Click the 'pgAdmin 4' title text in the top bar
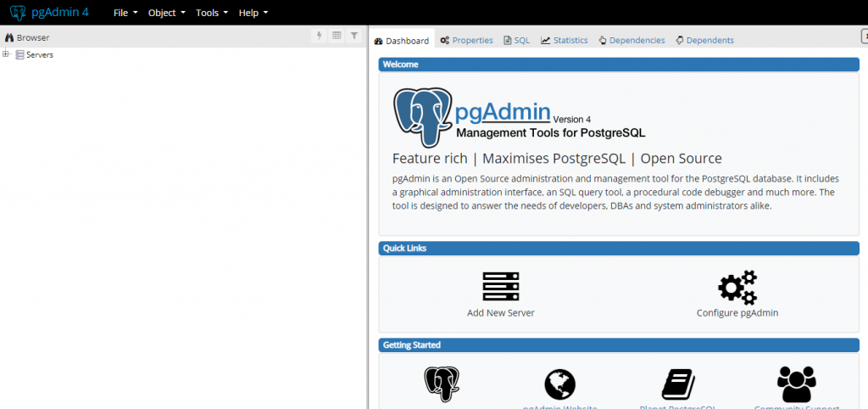Image resolution: width=868 pixels, height=409 pixels. click(x=60, y=12)
